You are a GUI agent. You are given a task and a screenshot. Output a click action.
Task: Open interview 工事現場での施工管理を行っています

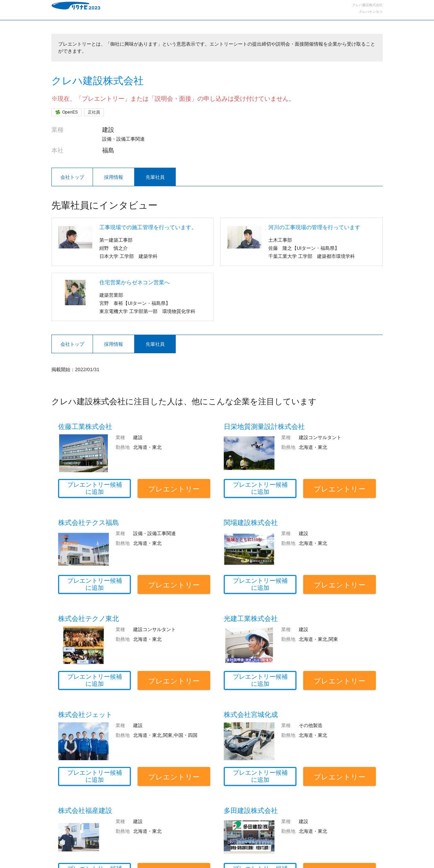[148, 227]
